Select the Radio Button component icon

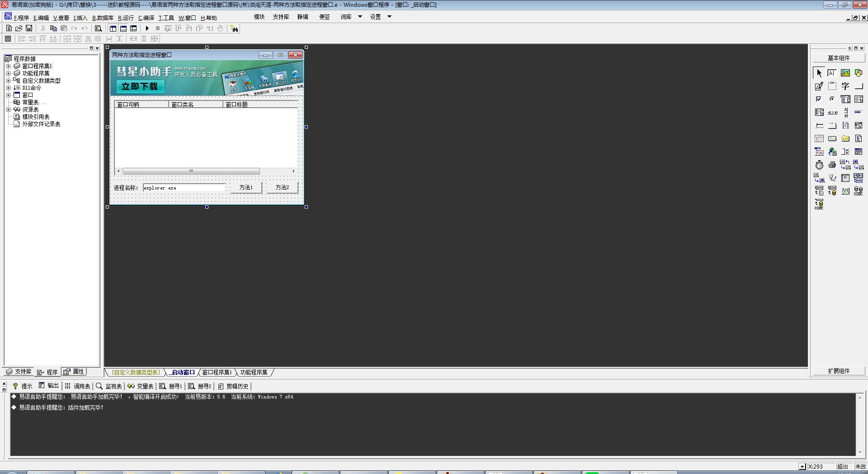click(832, 99)
